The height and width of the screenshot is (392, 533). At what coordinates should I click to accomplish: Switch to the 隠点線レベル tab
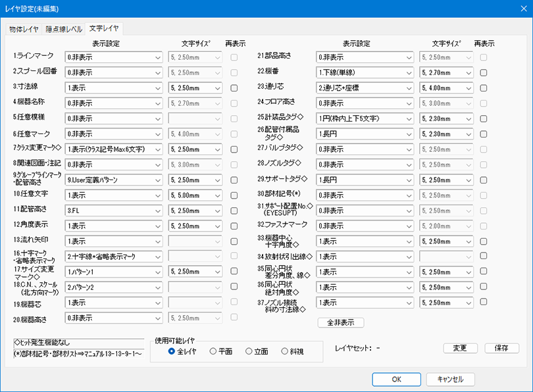64,29
